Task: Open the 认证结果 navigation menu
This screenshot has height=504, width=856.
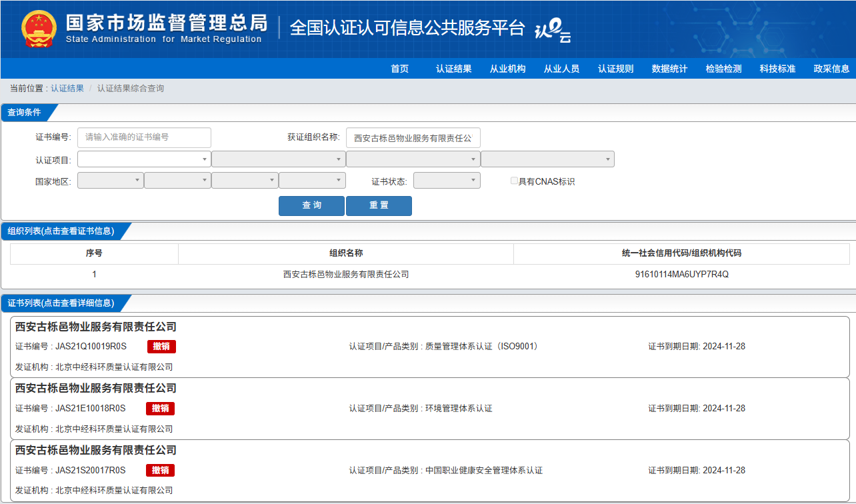Action: [453, 69]
